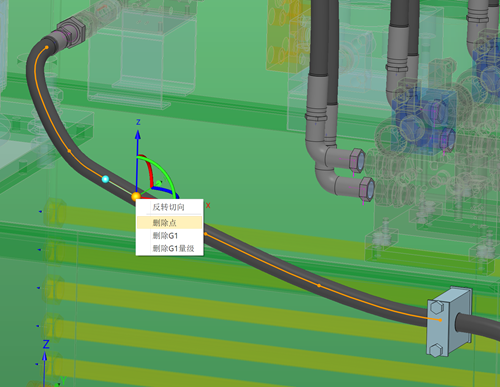Select spline midpoint between menu and clamp
The image size is (500, 387).
pyautogui.click(x=319, y=285)
